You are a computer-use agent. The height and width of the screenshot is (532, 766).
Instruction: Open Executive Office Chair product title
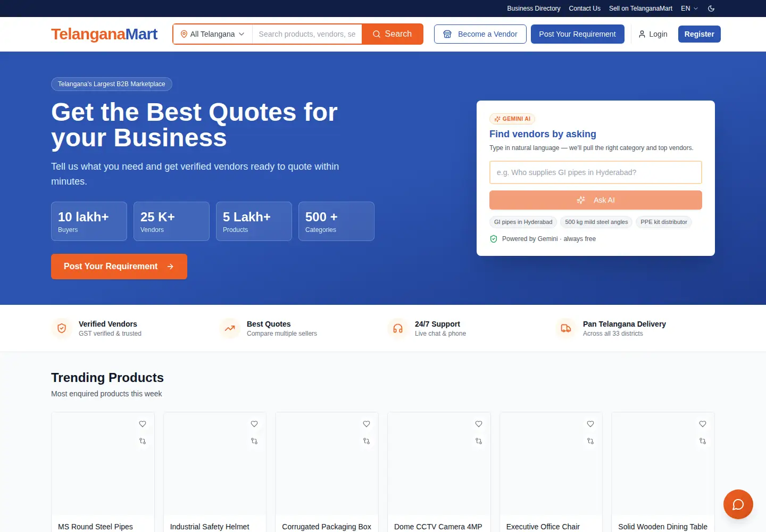(x=543, y=527)
